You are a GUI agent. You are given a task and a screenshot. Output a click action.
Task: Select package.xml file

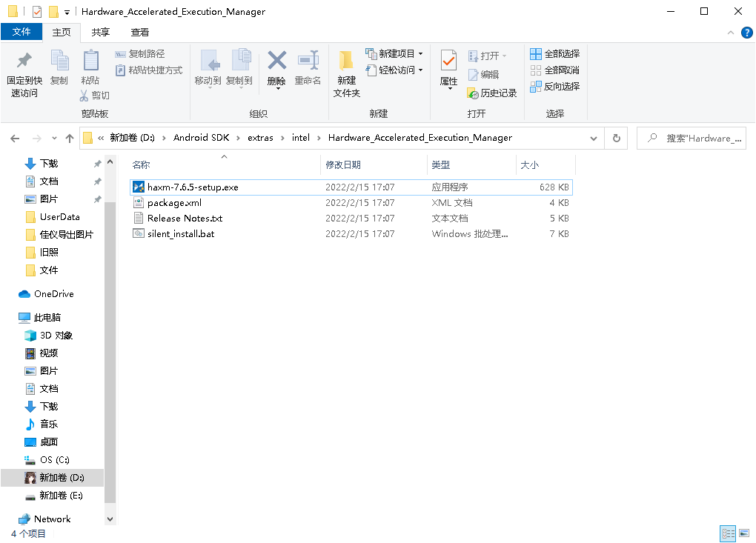pyautogui.click(x=351, y=203)
